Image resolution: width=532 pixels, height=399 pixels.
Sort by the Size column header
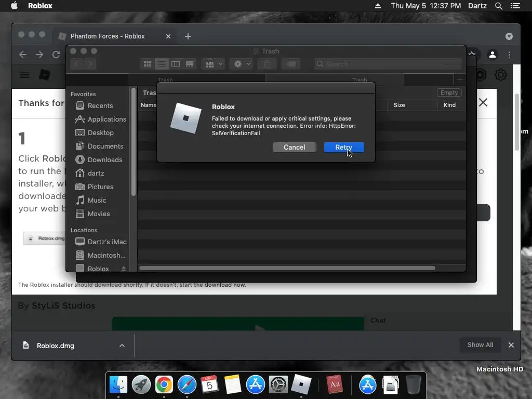click(x=400, y=105)
